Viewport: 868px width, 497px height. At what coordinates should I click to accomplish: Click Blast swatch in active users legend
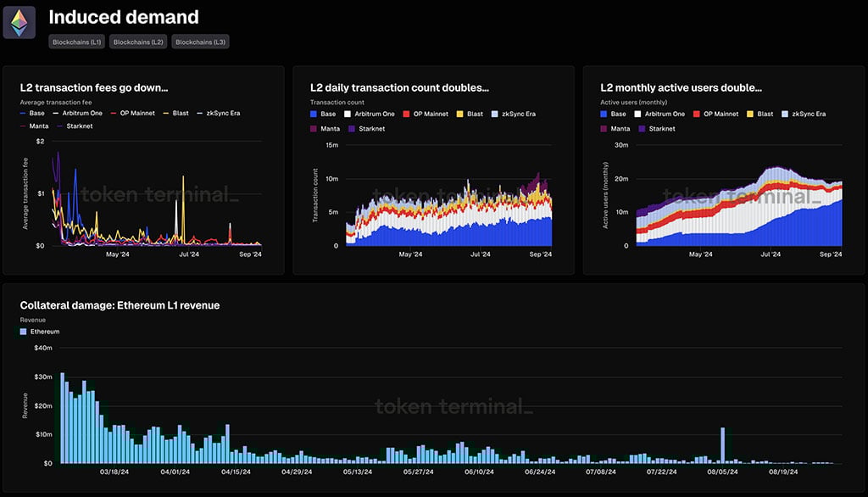(x=750, y=114)
